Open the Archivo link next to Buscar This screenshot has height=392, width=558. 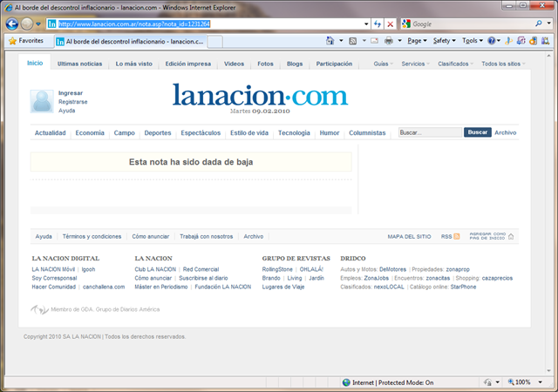(x=506, y=132)
